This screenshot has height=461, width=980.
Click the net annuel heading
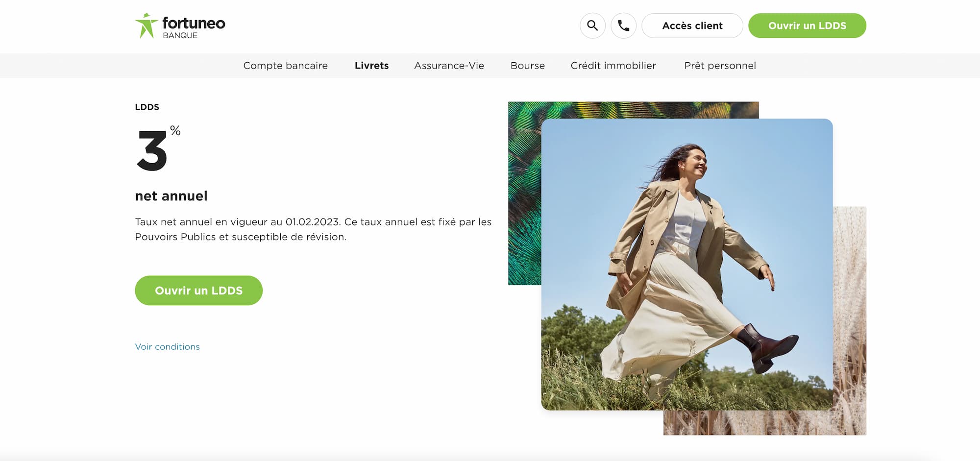point(171,196)
